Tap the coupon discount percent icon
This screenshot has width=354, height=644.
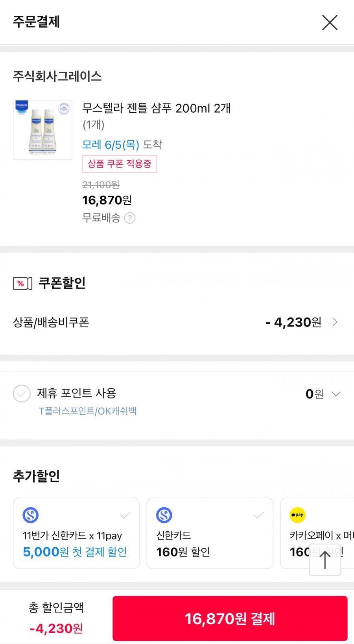[x=22, y=284]
